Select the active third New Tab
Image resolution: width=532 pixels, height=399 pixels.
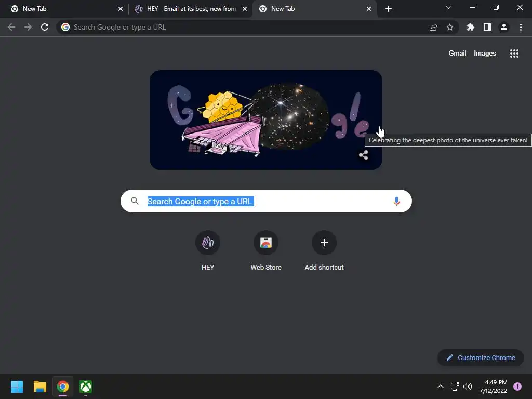tap(314, 9)
